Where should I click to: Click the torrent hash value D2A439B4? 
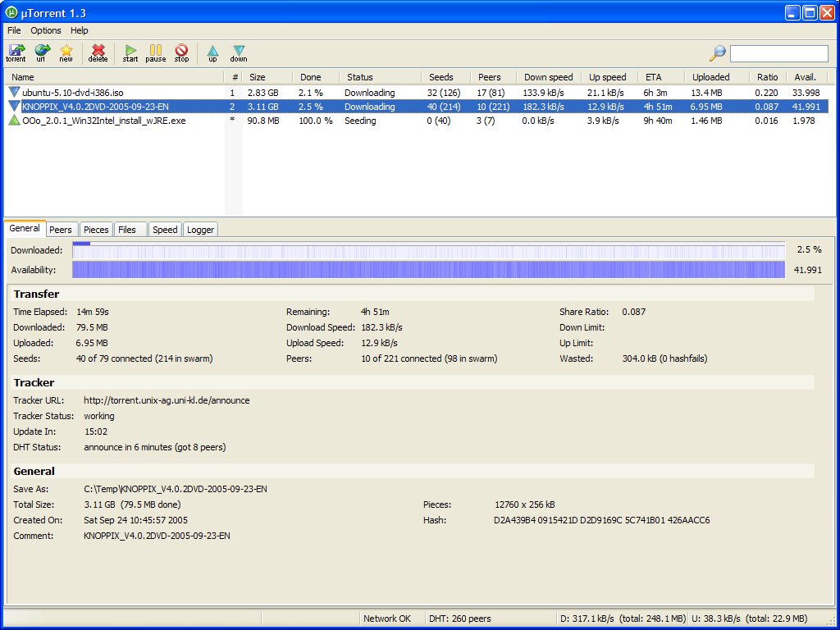[x=601, y=519]
